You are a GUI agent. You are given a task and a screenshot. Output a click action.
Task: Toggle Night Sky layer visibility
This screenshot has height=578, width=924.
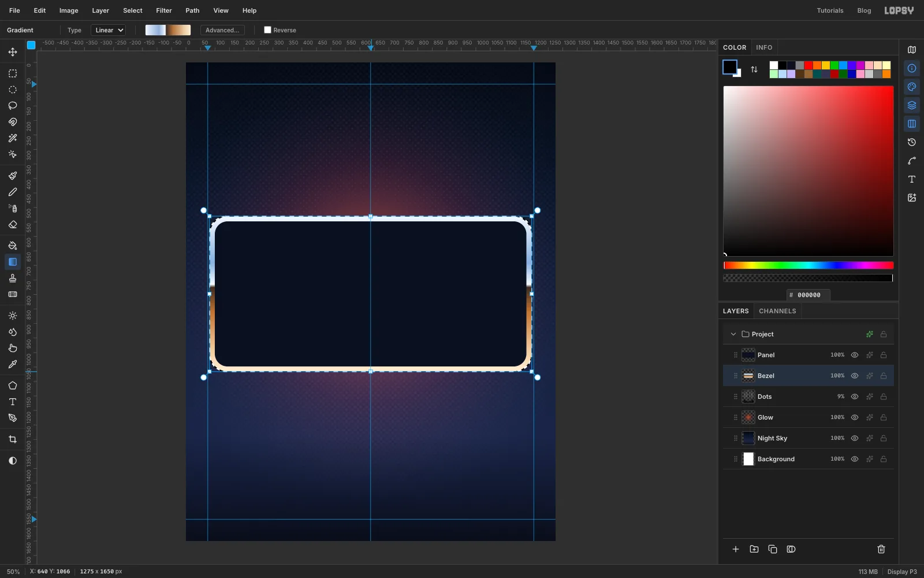855,438
